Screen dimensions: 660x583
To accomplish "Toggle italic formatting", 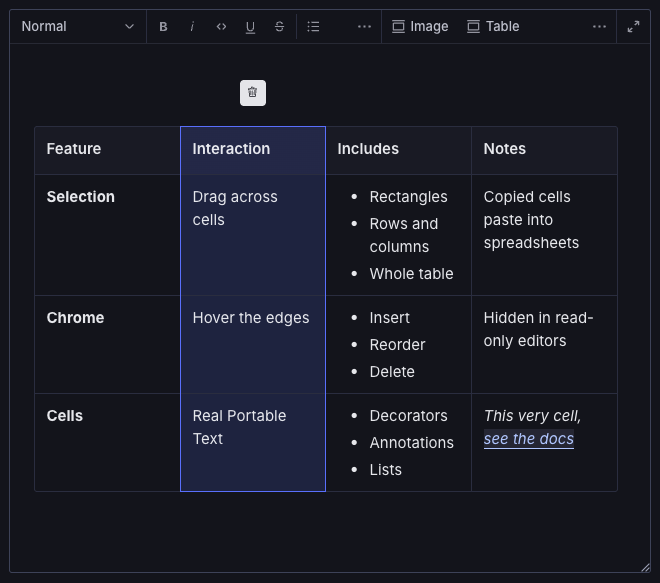I will pyautogui.click(x=192, y=27).
